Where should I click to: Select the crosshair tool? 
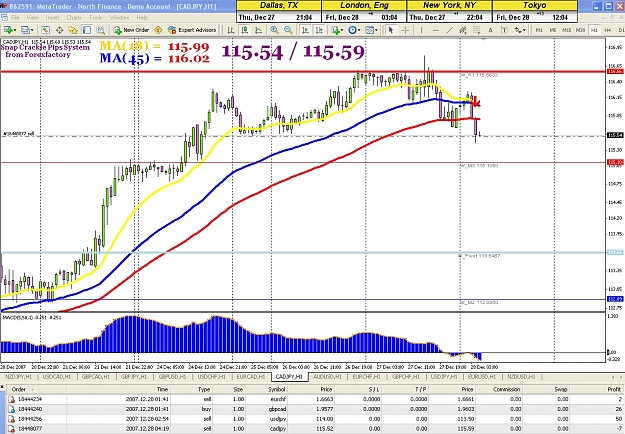(405, 30)
